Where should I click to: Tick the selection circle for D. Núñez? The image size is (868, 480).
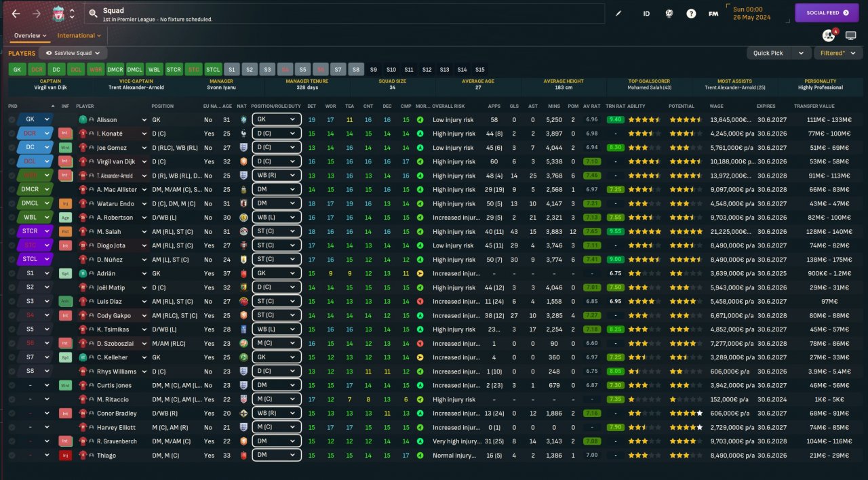click(x=12, y=260)
